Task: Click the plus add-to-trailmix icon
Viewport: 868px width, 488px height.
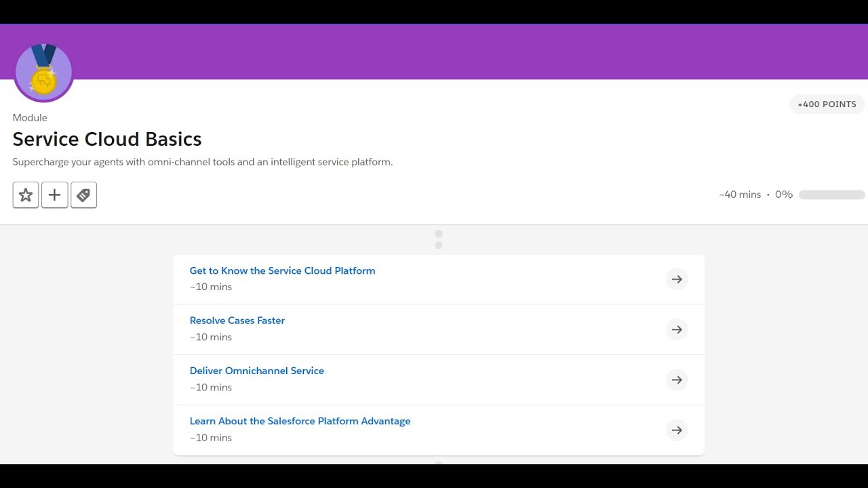Action: click(55, 195)
